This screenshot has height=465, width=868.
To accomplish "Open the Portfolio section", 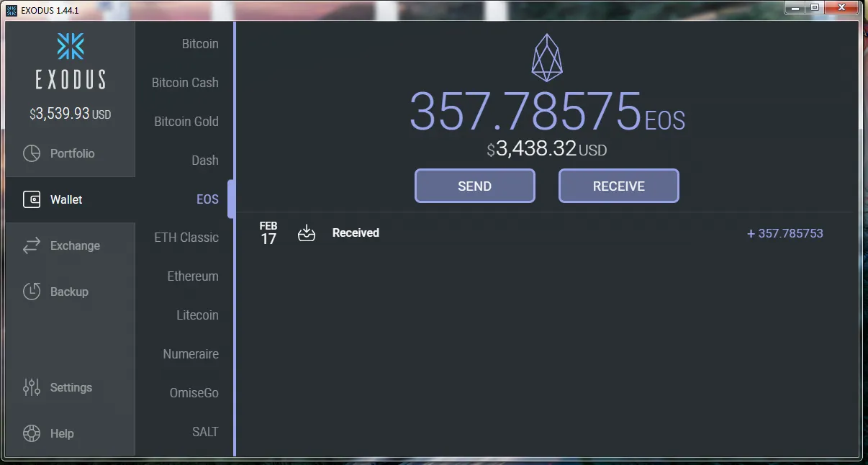I will (71, 153).
